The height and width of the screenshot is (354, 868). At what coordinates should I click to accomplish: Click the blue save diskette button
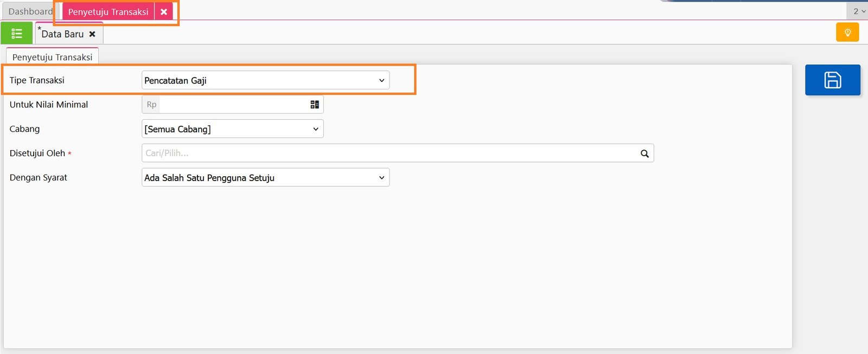click(832, 80)
